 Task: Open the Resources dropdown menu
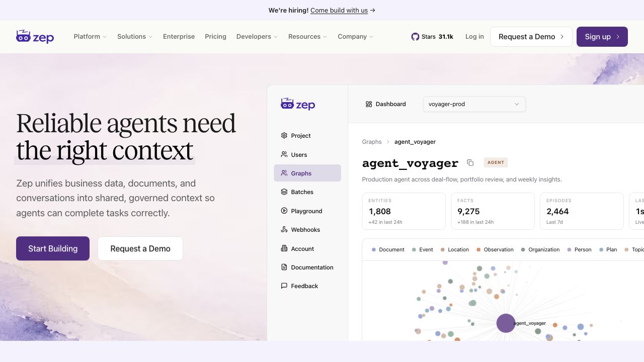[x=308, y=37]
